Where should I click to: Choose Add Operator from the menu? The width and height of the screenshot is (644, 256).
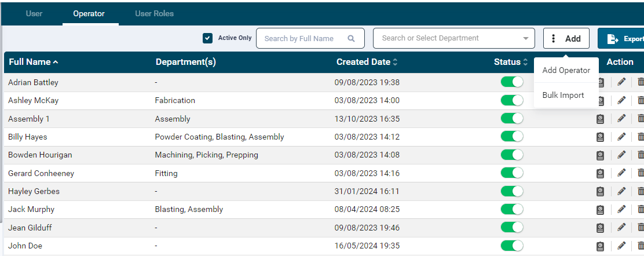click(566, 71)
